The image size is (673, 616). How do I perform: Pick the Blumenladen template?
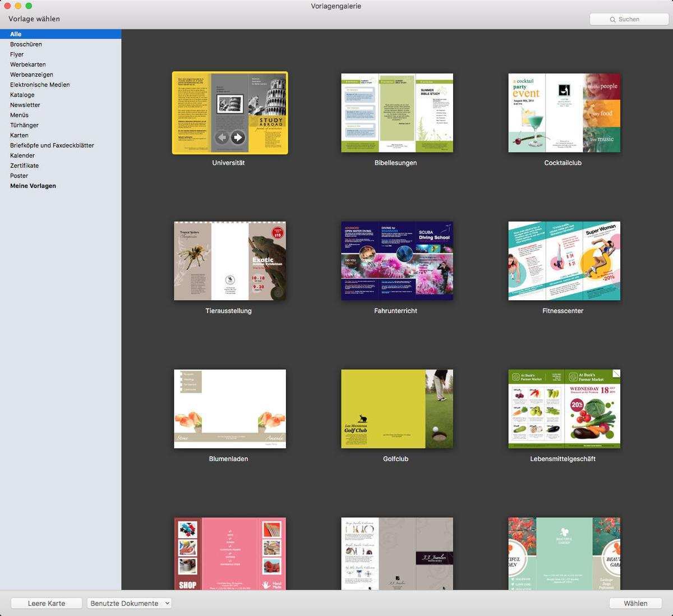(230, 409)
